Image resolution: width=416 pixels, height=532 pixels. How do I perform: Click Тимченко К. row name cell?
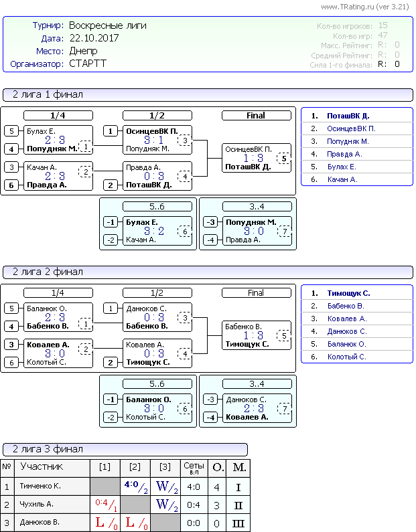(40, 486)
